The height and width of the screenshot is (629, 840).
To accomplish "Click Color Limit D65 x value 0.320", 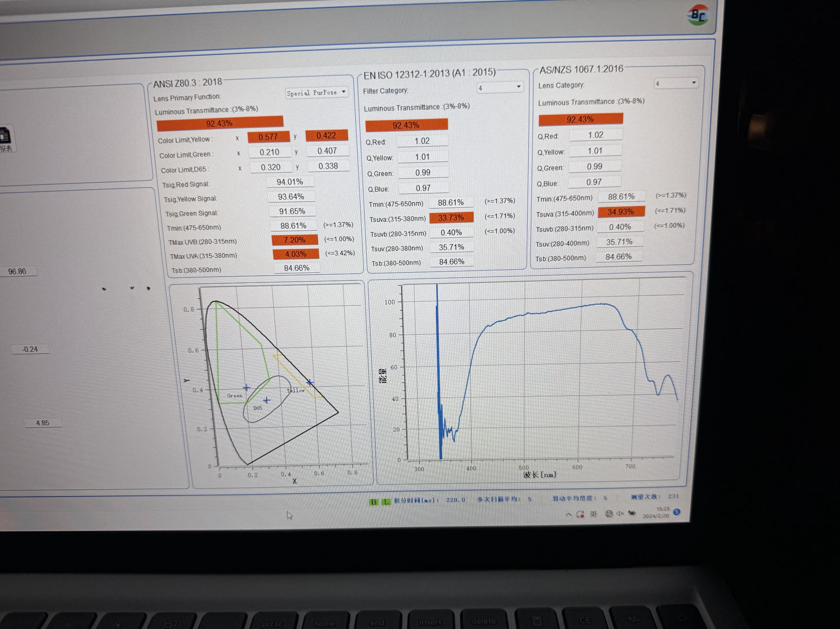I will 271,167.
